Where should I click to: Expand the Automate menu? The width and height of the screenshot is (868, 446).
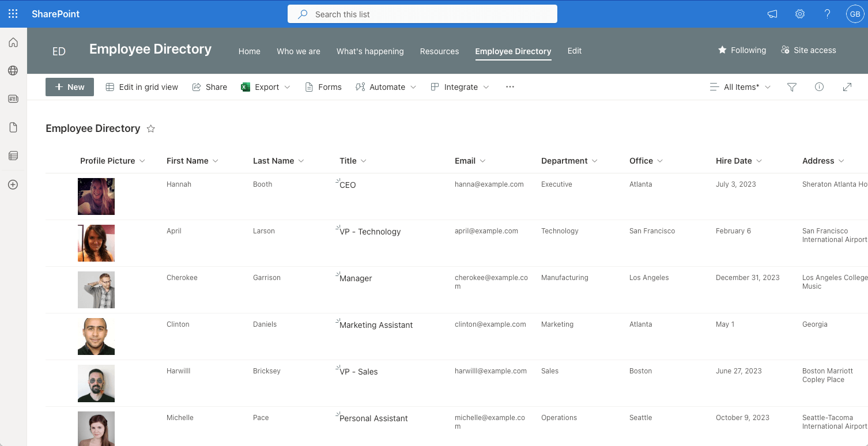(x=386, y=86)
